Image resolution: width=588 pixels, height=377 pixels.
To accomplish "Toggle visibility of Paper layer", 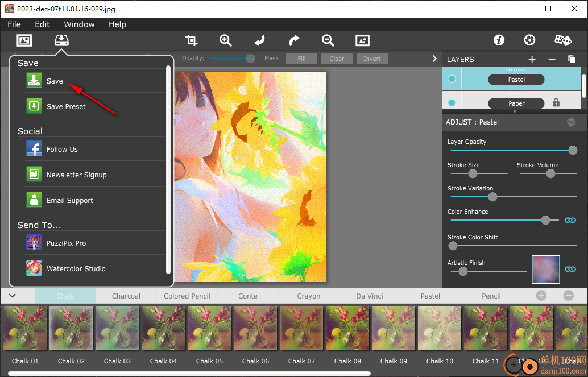I will point(452,103).
